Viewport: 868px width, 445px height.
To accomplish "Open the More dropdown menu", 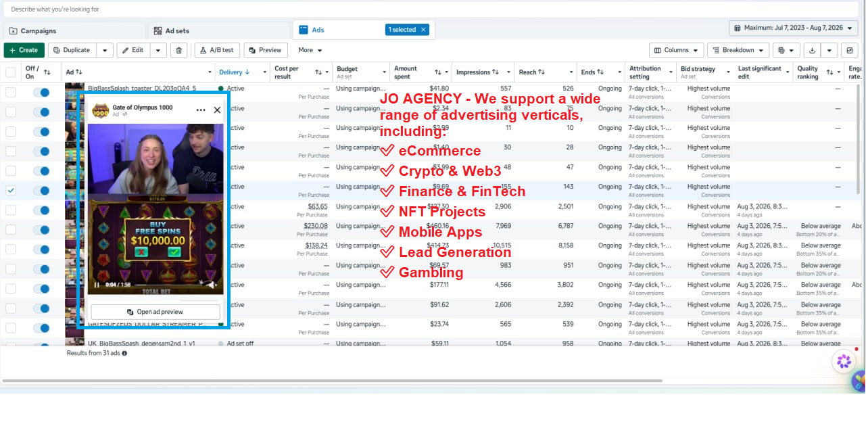I will tap(310, 50).
